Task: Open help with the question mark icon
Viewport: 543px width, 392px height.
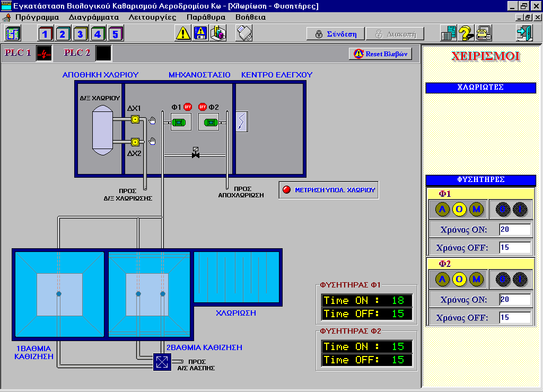Action: [x=466, y=33]
